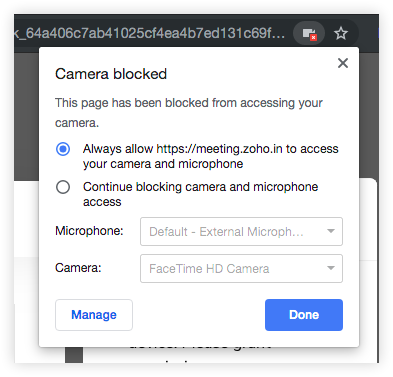This screenshot has width=393, height=377.
Task: Confirm with the Done button
Action: 304,315
